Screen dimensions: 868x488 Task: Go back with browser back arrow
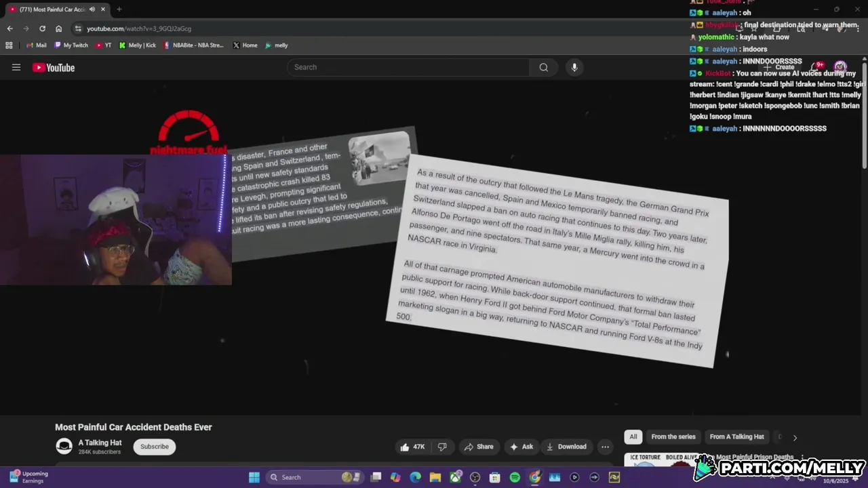click(9, 28)
